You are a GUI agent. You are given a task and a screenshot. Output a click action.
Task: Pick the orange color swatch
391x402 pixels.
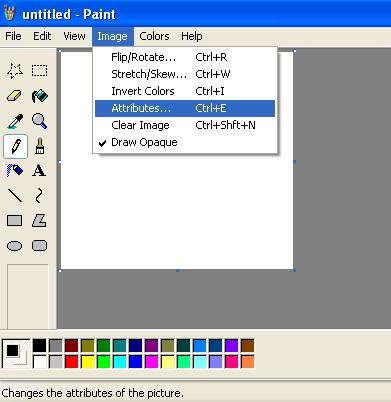tap(248, 362)
